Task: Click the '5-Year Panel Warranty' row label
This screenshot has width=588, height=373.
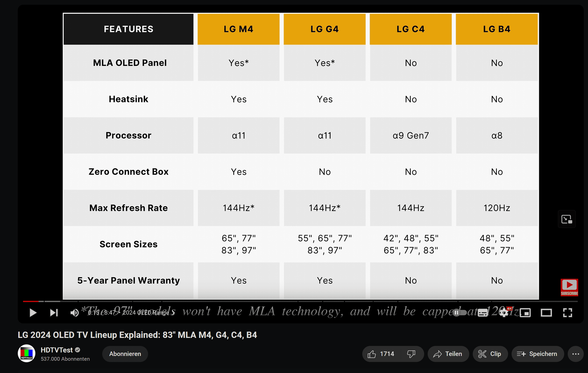Action: 129,281
